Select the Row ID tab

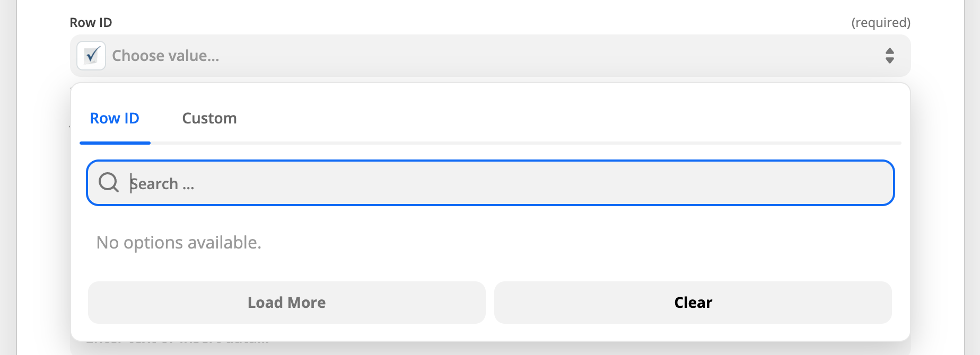coord(115,118)
